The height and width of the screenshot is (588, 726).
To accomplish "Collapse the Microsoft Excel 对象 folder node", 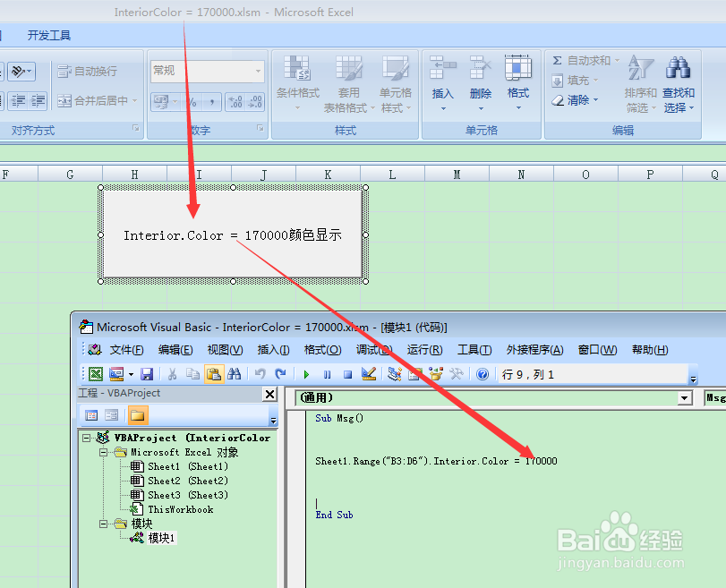I will (x=103, y=452).
